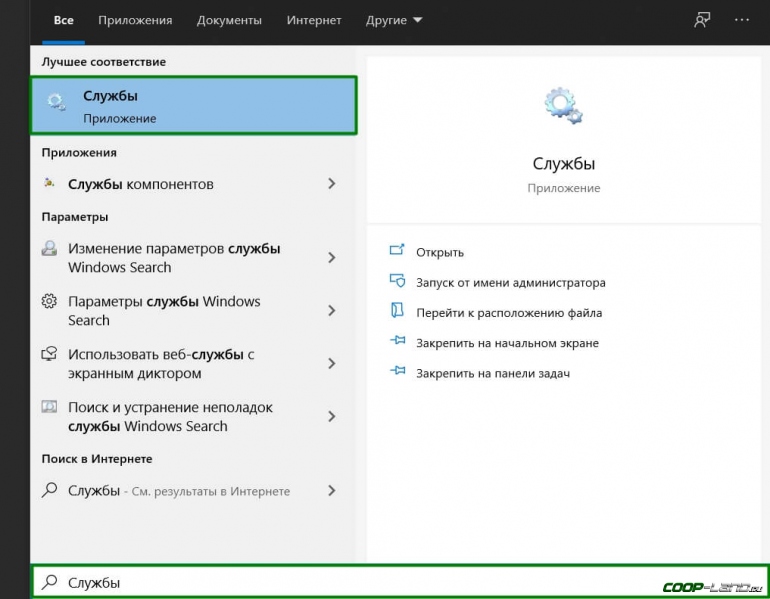Click the Службы компонентов app icon
The image size is (770, 599).
(49, 184)
